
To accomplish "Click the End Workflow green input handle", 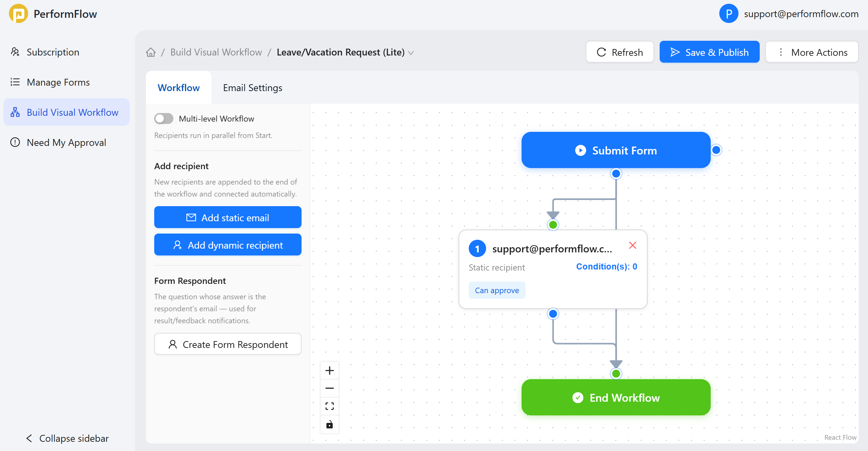I will [x=616, y=374].
